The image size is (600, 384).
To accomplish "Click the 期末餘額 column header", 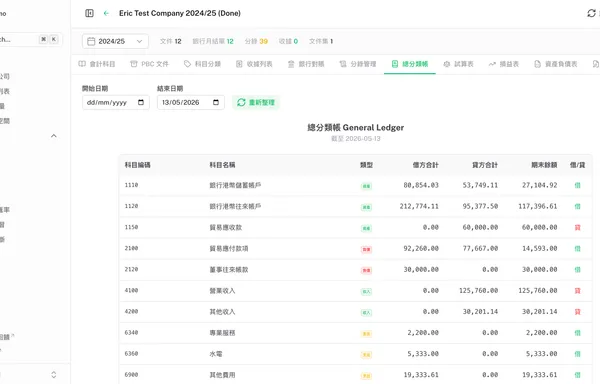I will click(x=544, y=165).
